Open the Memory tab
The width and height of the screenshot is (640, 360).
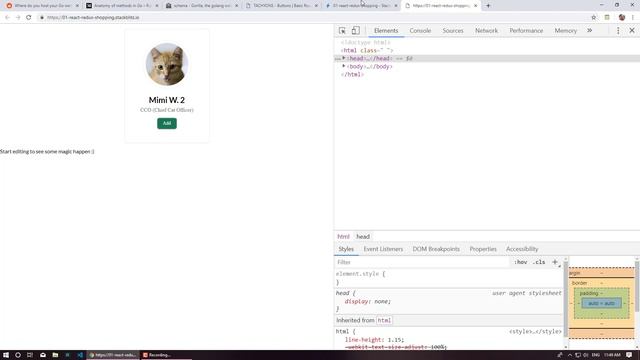[x=565, y=31]
